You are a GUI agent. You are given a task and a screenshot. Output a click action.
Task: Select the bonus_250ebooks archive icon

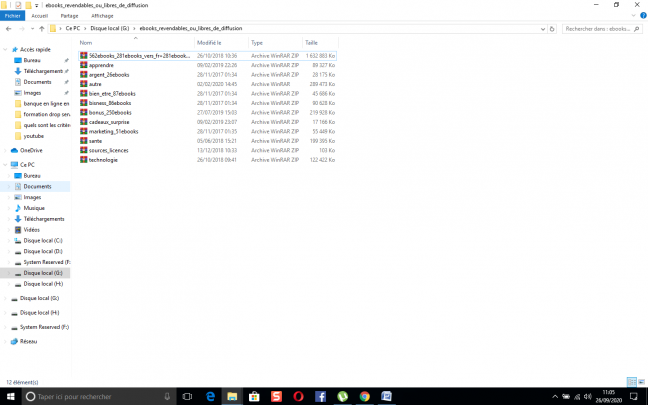84,112
